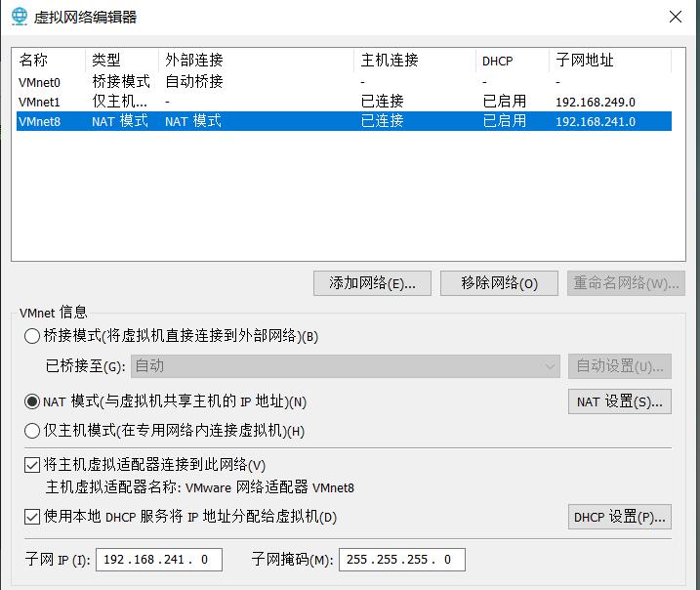Toggle 将主机虚拟适配器连接到此网络 checkbox
Image resolution: width=700 pixels, height=590 pixels.
click(32, 465)
